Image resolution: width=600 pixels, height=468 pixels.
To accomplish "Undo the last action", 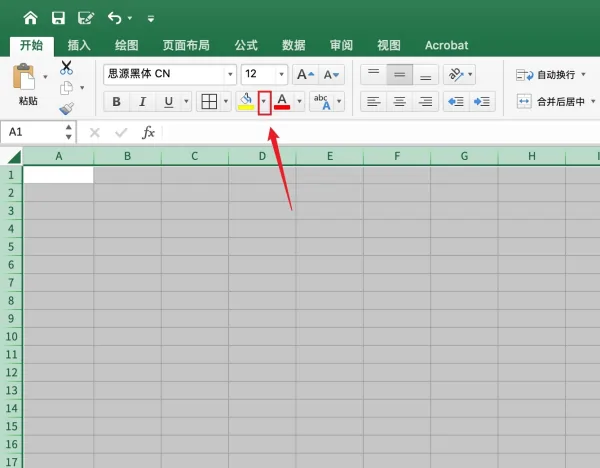I will click(115, 18).
